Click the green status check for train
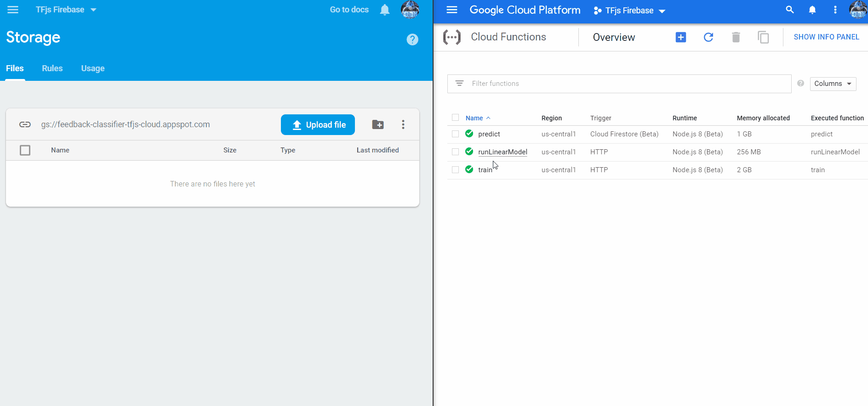This screenshot has height=406, width=868. [469, 169]
